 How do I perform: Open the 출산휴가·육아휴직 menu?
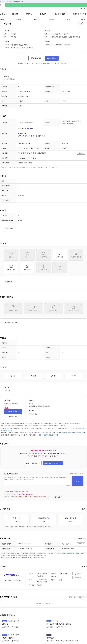[x=79, y=14]
